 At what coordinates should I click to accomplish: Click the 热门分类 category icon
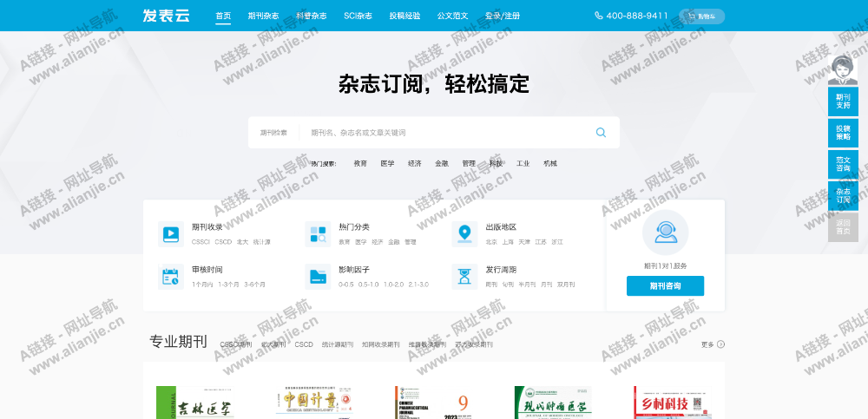coord(316,233)
